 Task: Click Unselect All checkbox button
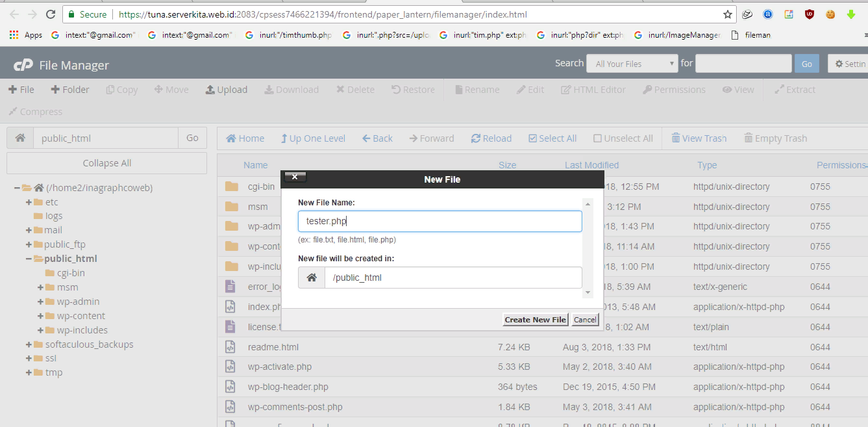click(597, 138)
